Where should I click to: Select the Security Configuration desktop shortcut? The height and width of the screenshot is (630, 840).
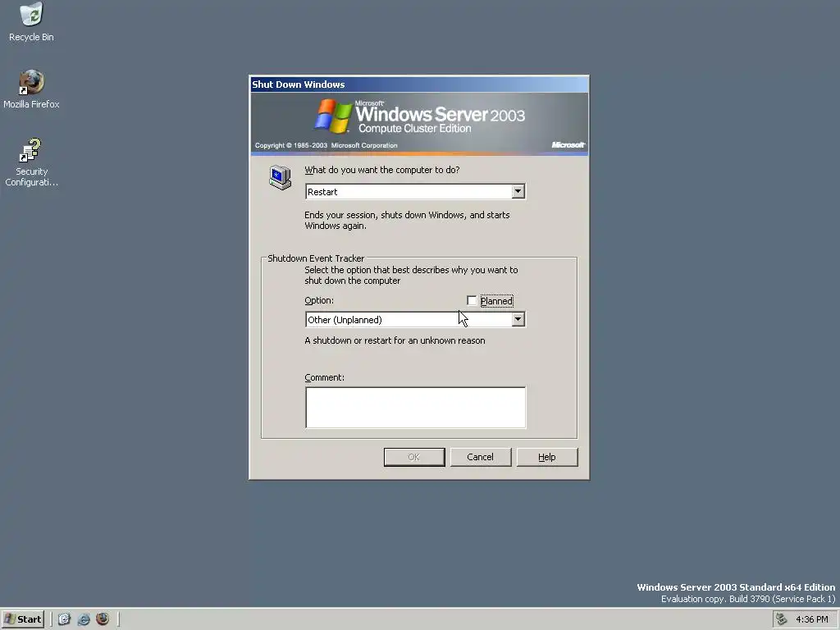pos(32,162)
